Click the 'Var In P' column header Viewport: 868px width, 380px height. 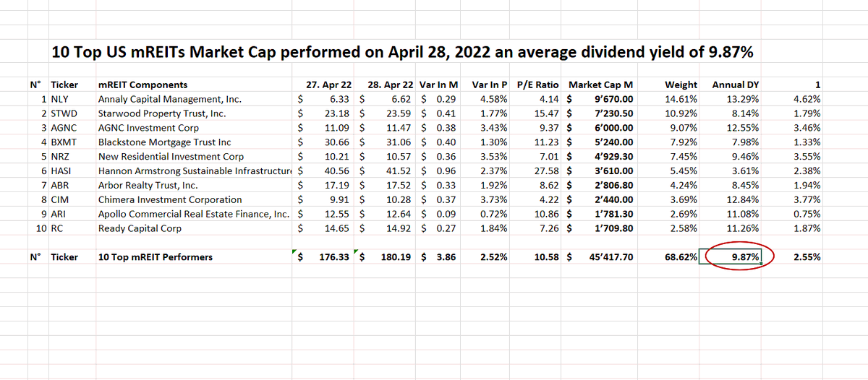489,85
